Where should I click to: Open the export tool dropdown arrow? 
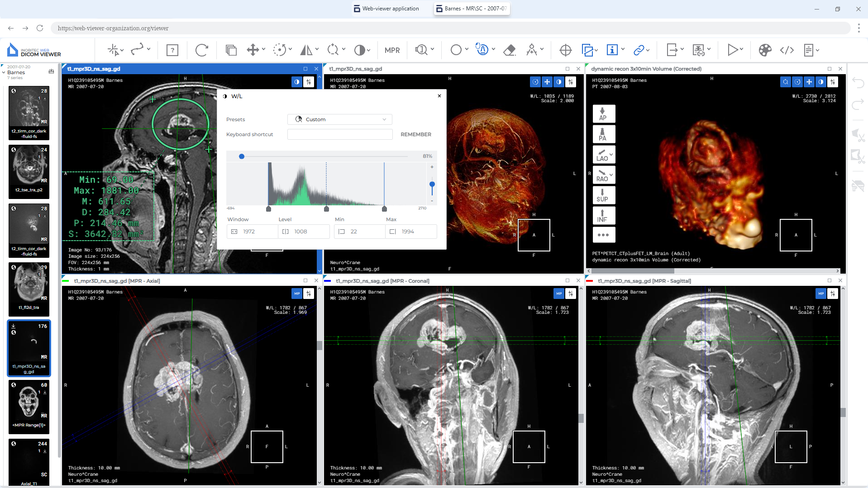pos(681,49)
